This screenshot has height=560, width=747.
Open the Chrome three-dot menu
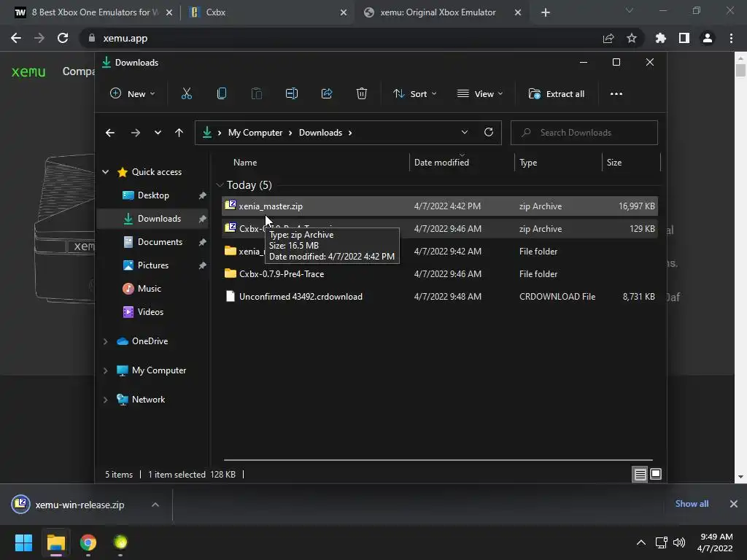(x=731, y=38)
